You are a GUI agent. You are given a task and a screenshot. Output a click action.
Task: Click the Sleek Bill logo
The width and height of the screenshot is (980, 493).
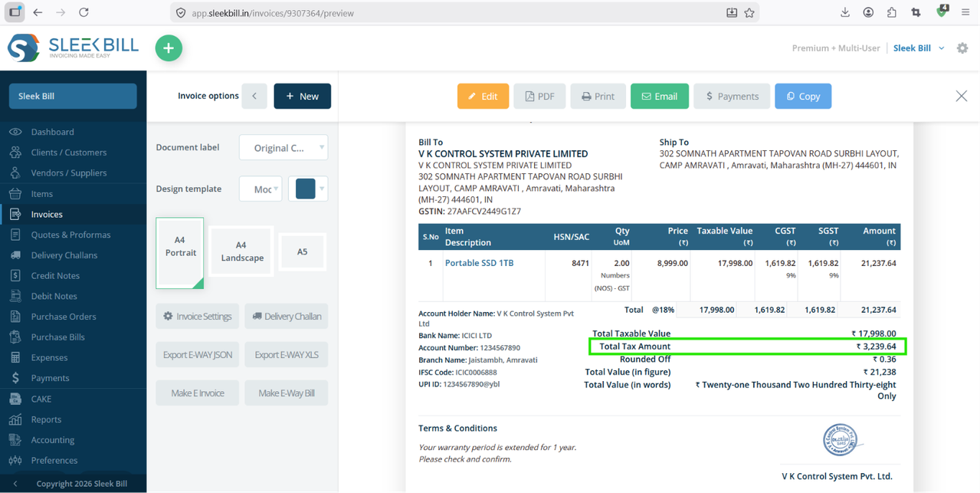point(74,48)
